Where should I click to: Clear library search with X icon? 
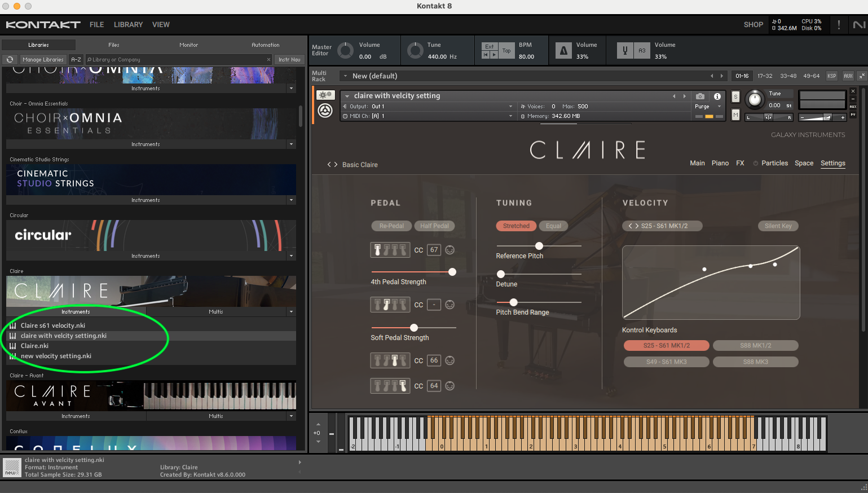point(268,59)
